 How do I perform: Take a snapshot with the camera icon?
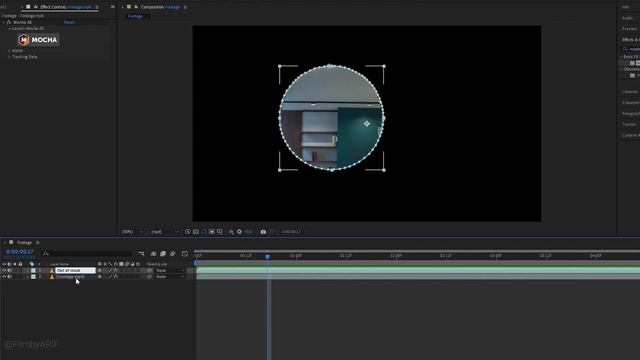pyautogui.click(x=263, y=231)
